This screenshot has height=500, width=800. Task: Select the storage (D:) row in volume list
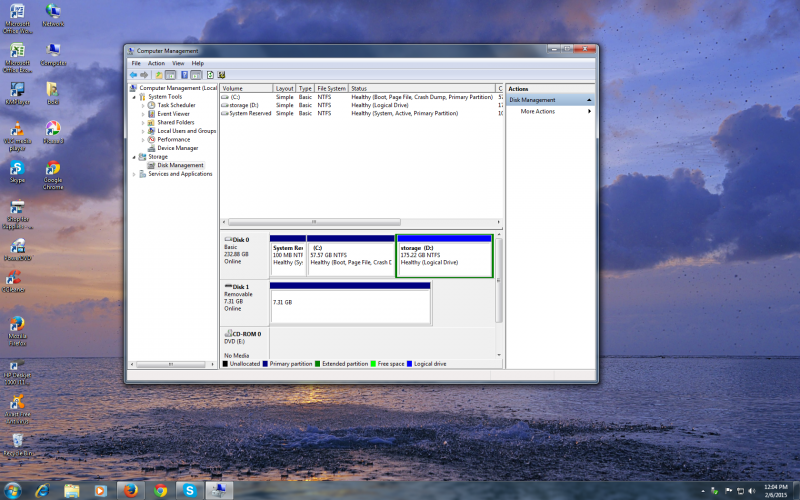pos(244,105)
